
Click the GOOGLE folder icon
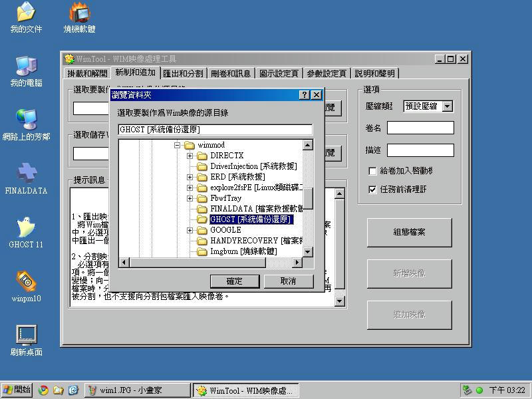click(202, 230)
